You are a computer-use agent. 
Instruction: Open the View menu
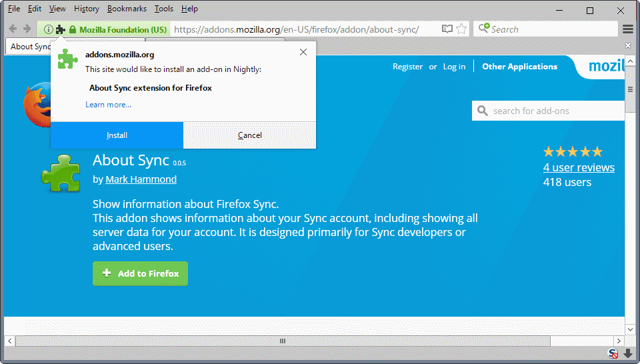click(x=57, y=9)
